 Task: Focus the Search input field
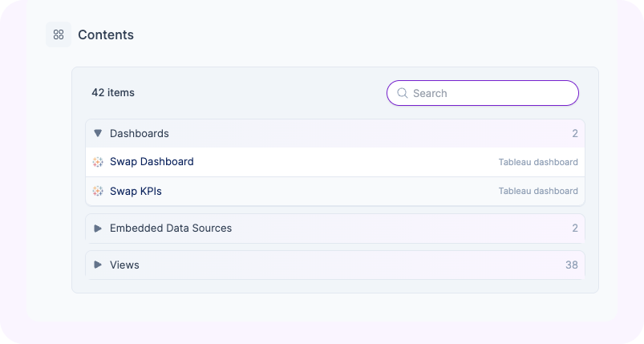[x=491, y=93]
